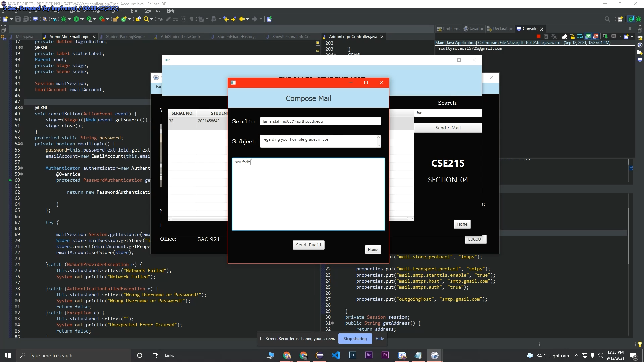Image resolution: width=644 pixels, height=362 pixels.
Task: Open the Run configurations dropdown arrow
Action: coord(82,19)
